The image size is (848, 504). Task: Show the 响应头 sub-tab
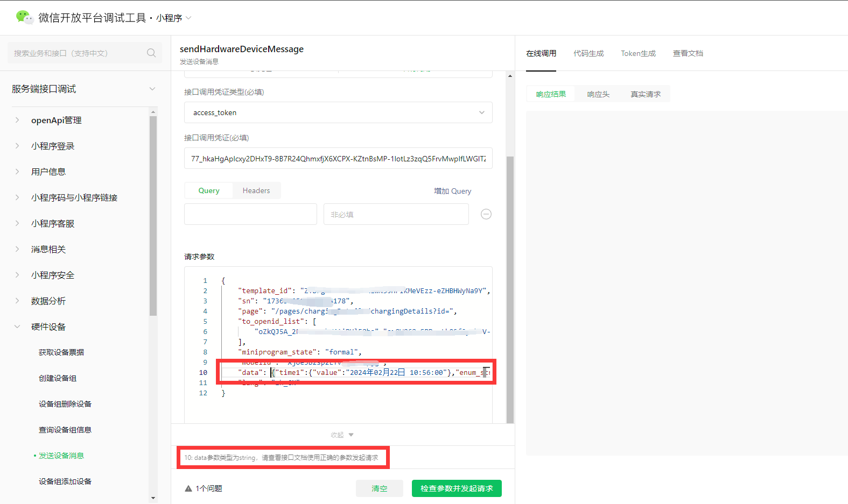(x=598, y=94)
